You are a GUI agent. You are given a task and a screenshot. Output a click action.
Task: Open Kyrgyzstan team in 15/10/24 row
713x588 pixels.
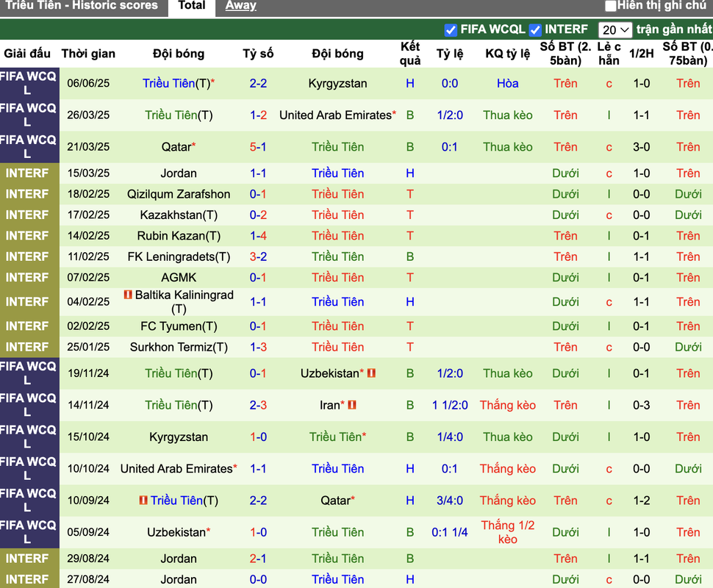[x=179, y=437]
